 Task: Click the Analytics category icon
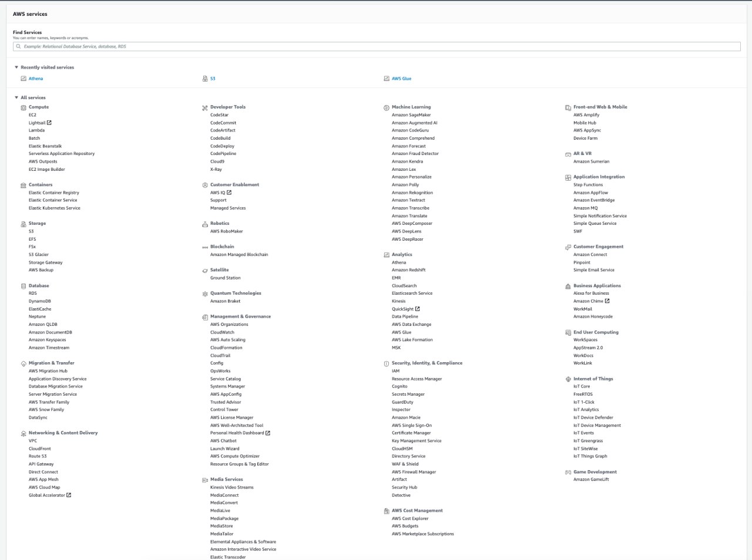[387, 255]
